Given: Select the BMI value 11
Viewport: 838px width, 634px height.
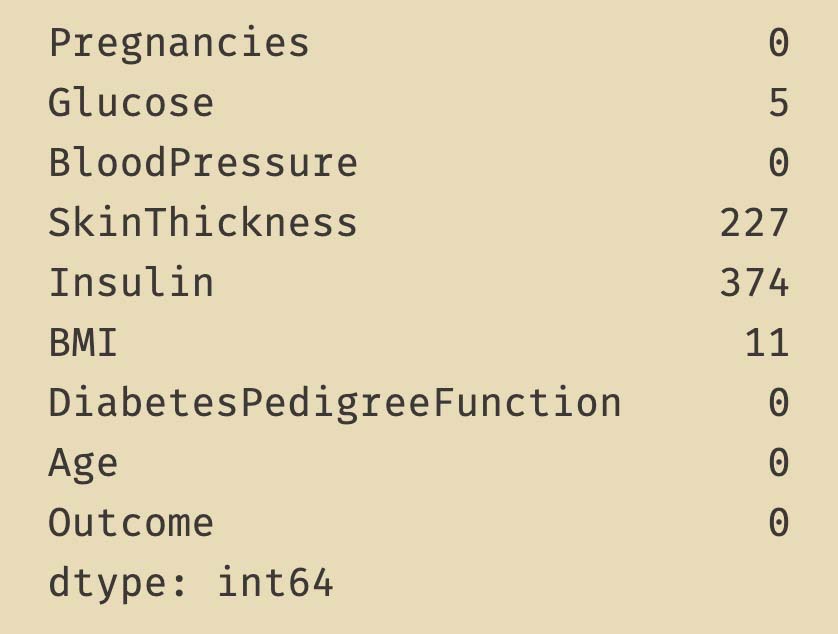Looking at the screenshot, I should (767, 343).
